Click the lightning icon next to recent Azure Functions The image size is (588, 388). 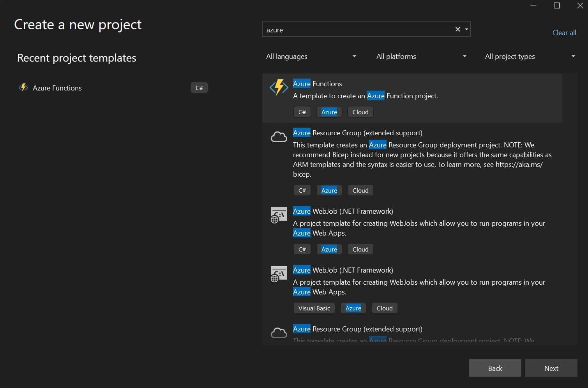(23, 87)
